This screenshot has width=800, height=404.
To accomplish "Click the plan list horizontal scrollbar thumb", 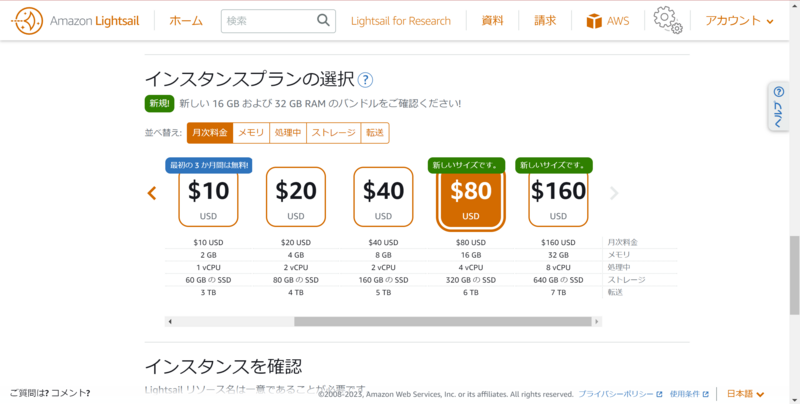I will click(442, 321).
